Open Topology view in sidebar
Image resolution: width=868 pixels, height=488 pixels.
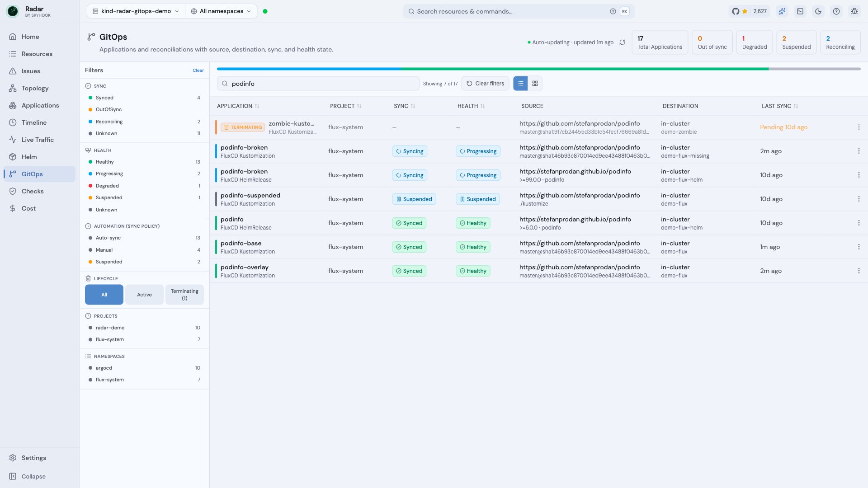coord(39,88)
